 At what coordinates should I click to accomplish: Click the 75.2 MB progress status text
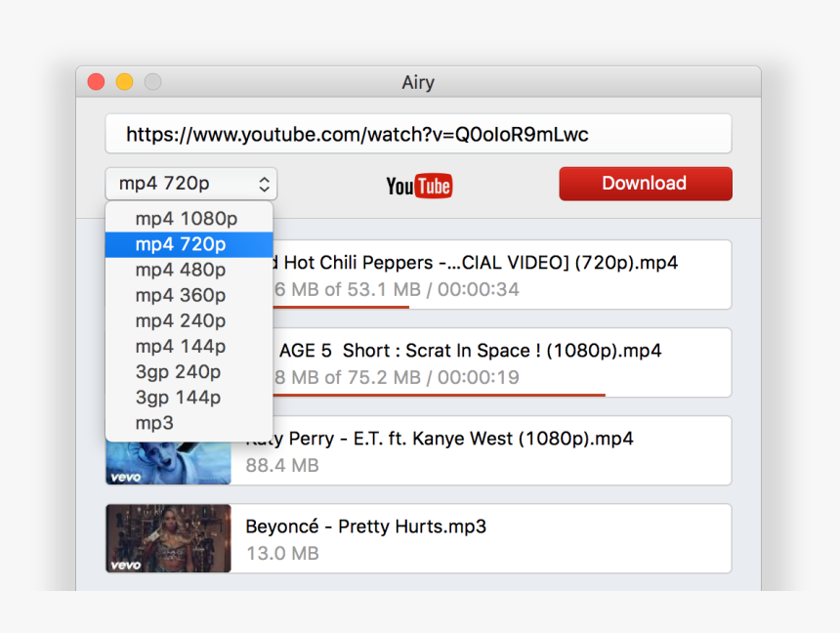click(x=397, y=377)
